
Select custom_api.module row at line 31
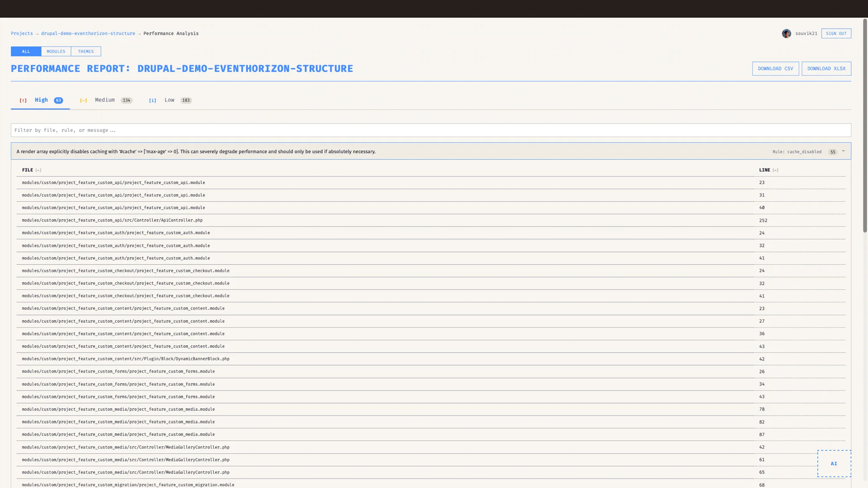click(x=431, y=195)
